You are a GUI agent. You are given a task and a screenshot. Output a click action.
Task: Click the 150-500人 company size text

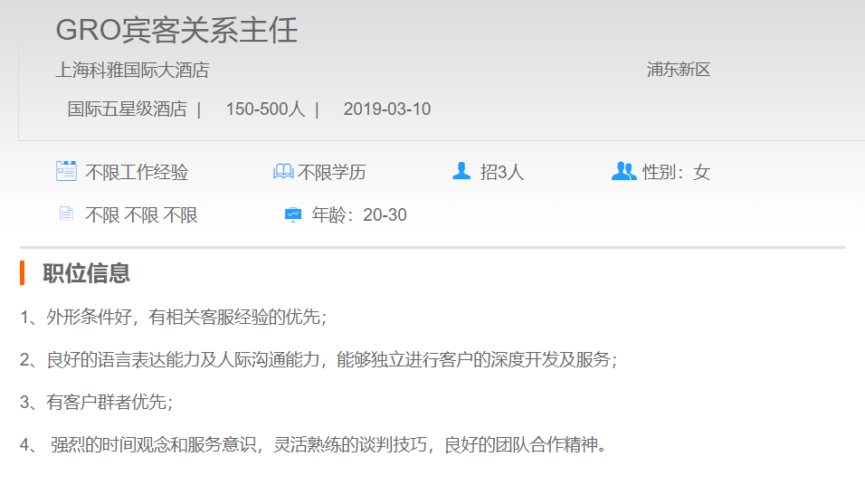coord(265,109)
